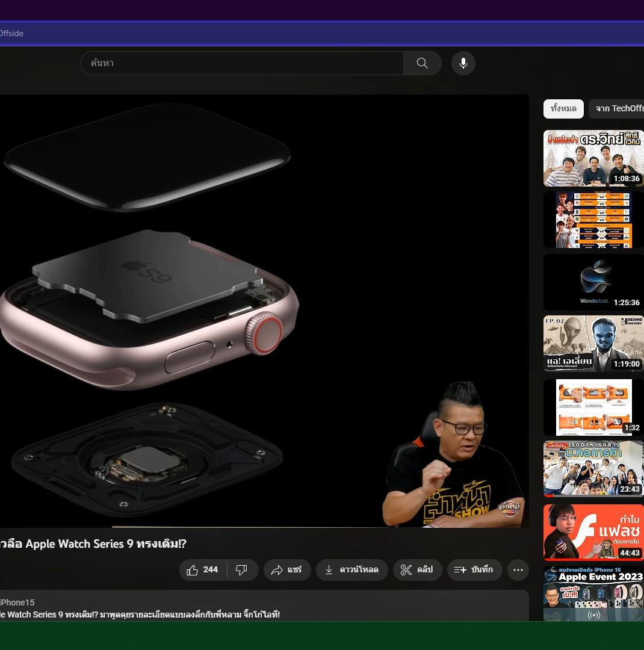
Task: Start voice search with microphone icon
Action: (x=463, y=63)
